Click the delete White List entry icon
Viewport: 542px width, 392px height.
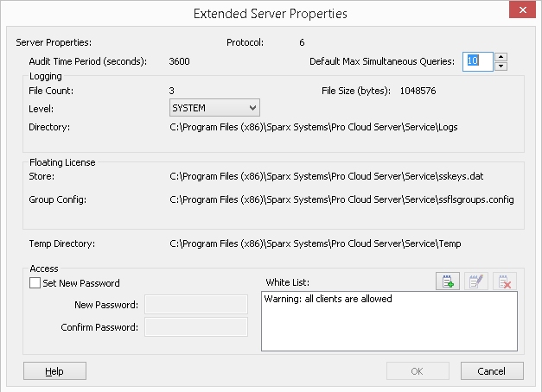click(x=505, y=281)
